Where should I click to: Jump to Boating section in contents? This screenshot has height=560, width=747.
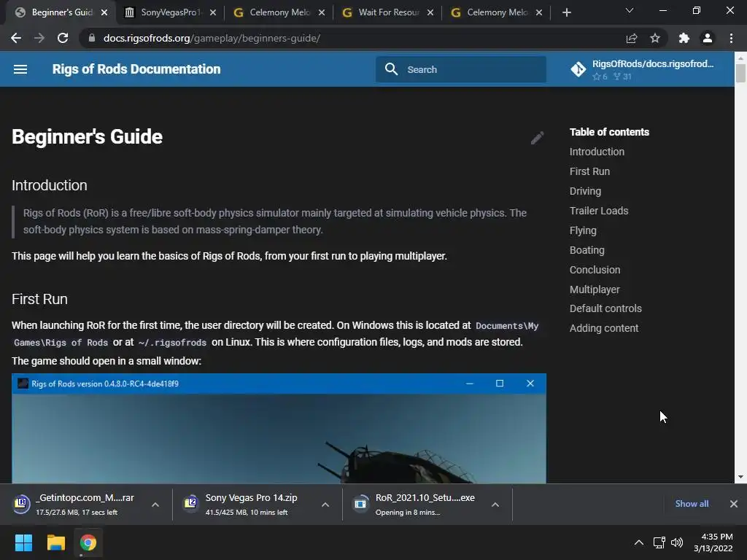[587, 250]
